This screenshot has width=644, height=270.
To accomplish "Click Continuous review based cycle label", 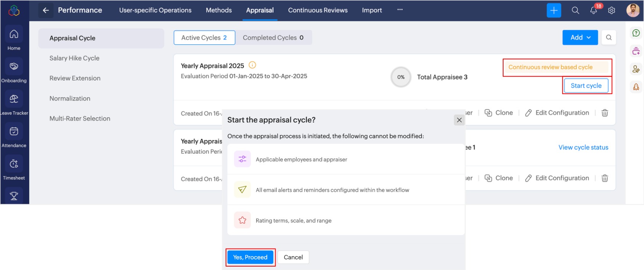I will point(550,67).
